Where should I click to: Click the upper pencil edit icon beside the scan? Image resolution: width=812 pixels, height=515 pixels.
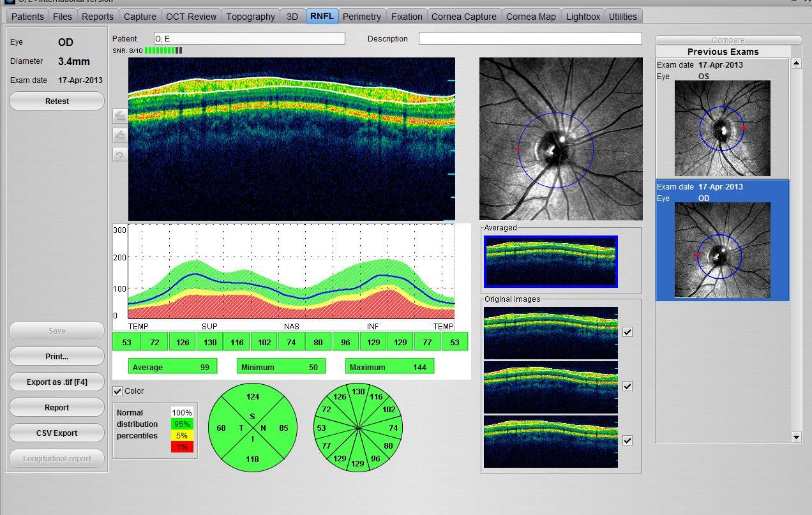(120, 116)
